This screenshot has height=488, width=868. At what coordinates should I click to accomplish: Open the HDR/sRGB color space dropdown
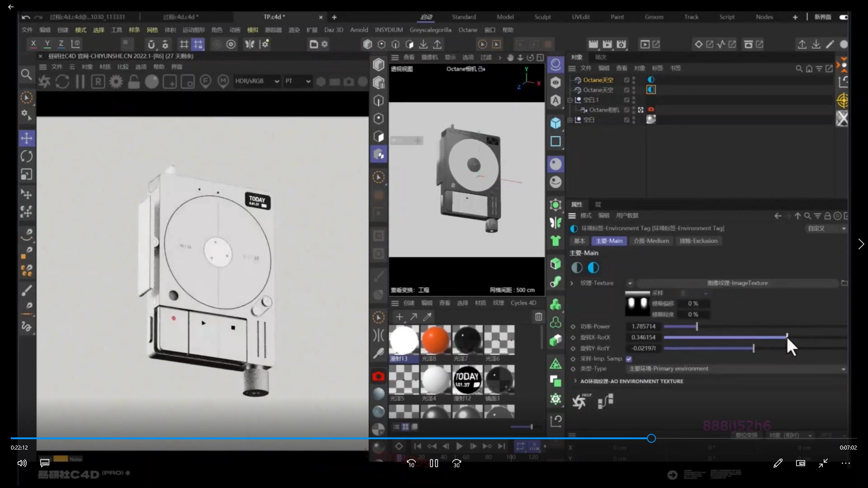(x=257, y=81)
